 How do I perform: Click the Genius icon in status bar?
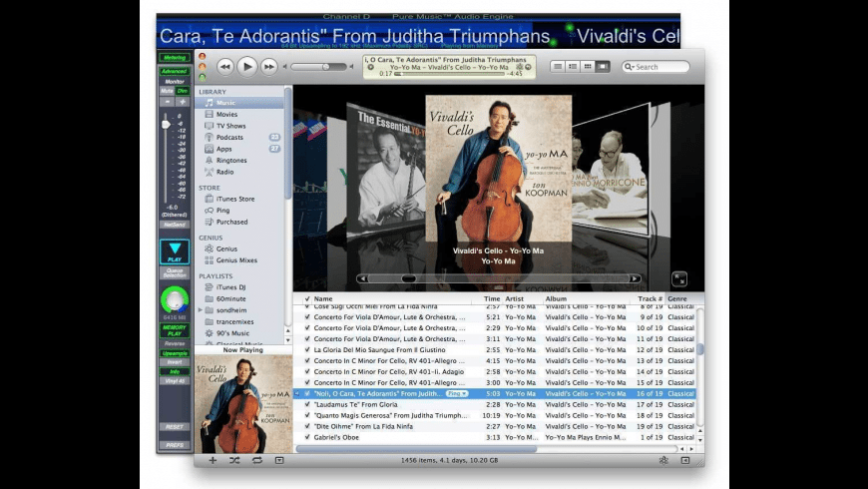point(663,460)
